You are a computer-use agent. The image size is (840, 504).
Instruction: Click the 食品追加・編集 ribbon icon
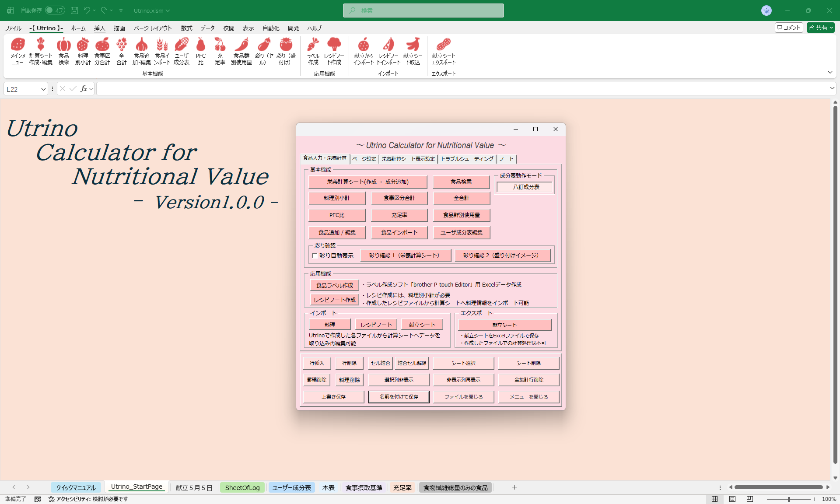(141, 50)
